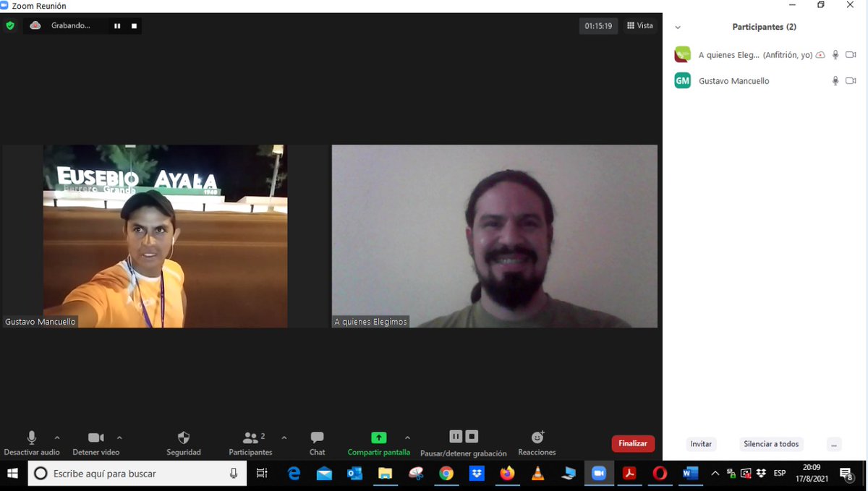Screen dimensions: 868x491
Task: Launch Microsoft Edge from the taskbar
Action: [x=294, y=473]
